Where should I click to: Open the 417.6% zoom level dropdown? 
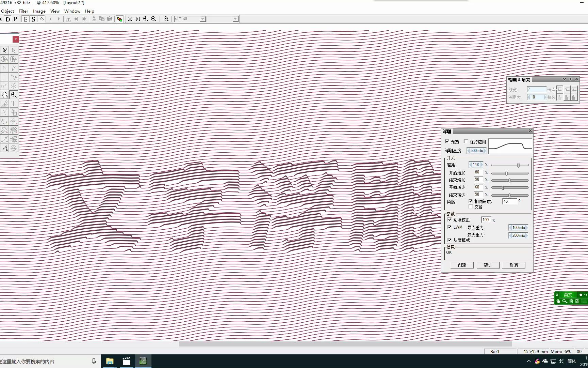(202, 19)
